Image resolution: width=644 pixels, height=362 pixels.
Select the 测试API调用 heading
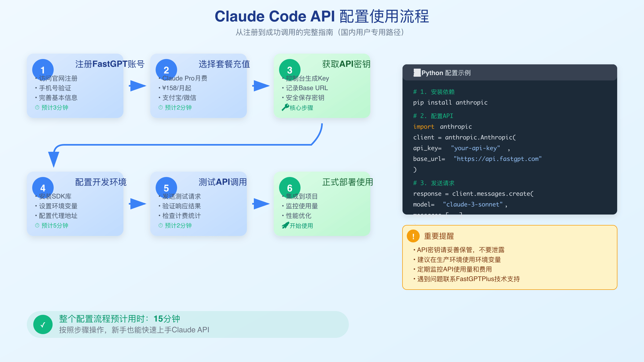click(x=223, y=182)
